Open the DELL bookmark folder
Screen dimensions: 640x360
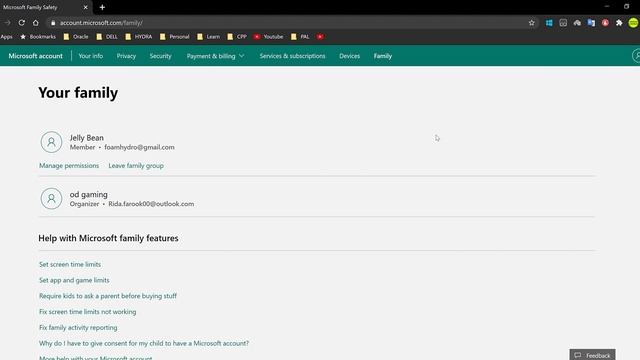pos(107,37)
